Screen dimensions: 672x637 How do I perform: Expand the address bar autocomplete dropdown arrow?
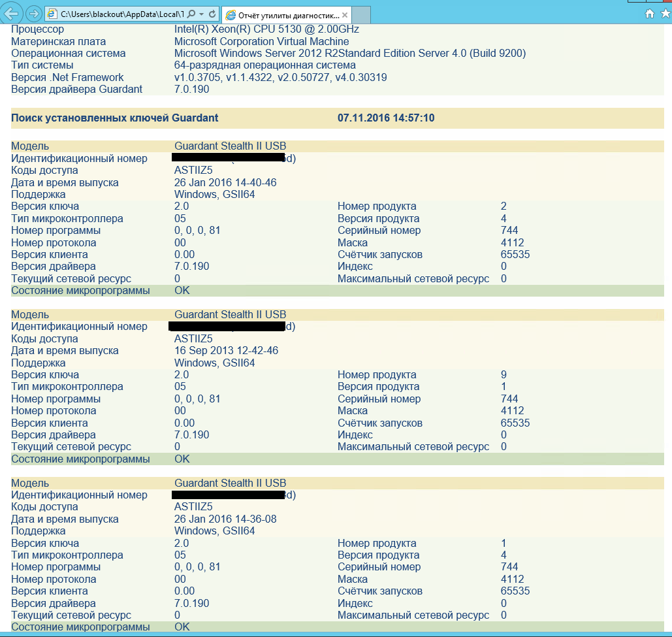pos(202,14)
